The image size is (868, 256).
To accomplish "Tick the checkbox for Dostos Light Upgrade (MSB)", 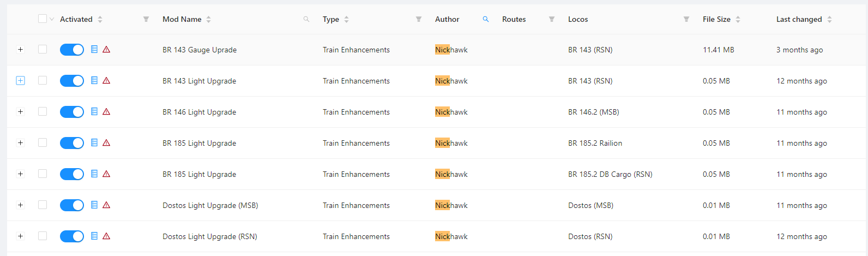I will pos(43,205).
